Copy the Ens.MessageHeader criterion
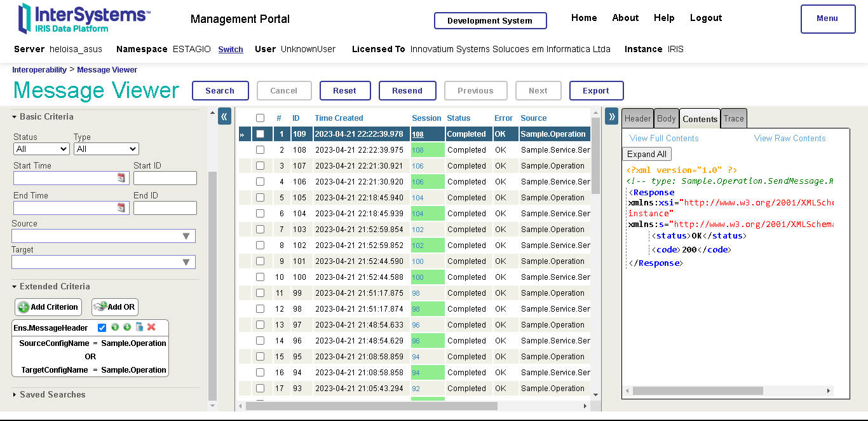Screen dimensions: 868x421 (x=139, y=327)
